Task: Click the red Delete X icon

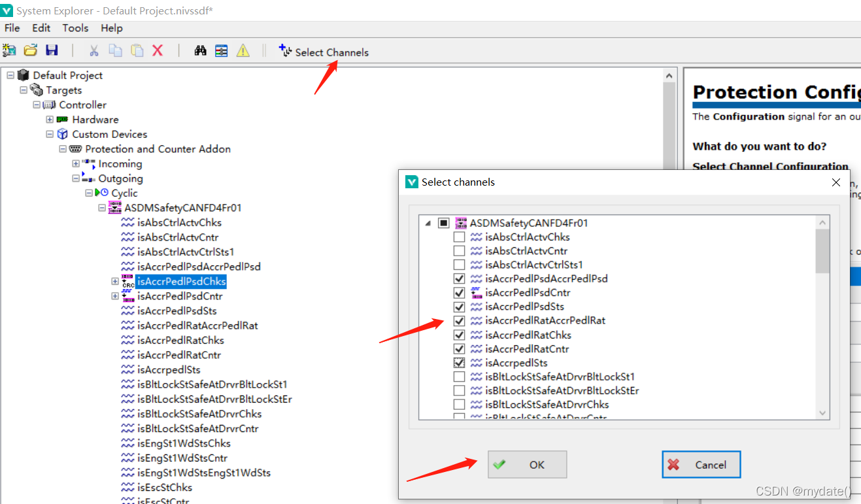Action: click(158, 50)
